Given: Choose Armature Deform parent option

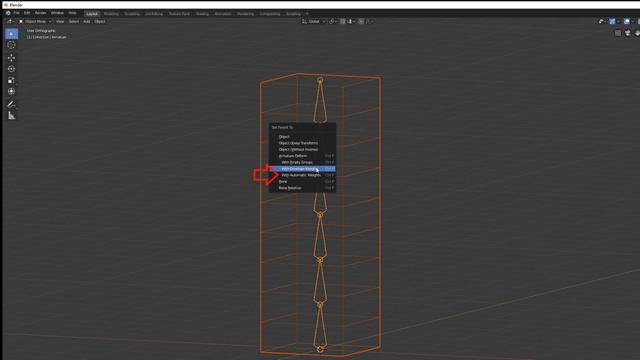Looking at the screenshot, I should pyautogui.click(x=302, y=156).
